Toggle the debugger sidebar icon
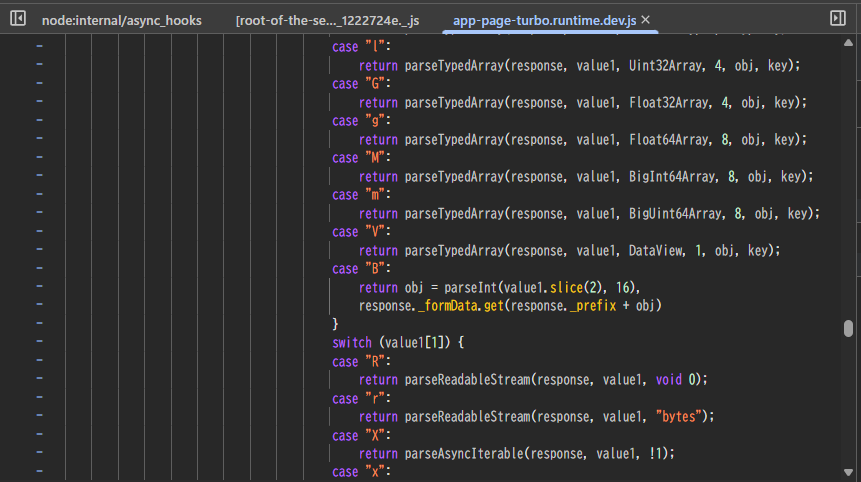 point(837,19)
